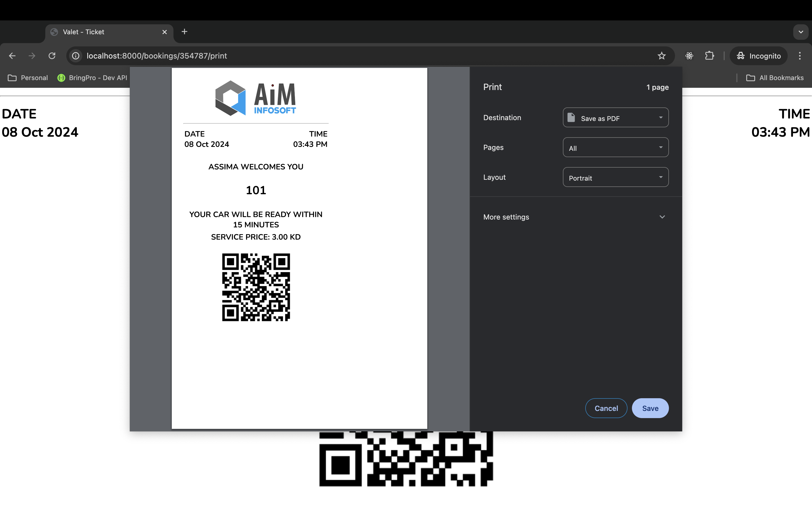Click the browser forward arrow
Screen dimensions: 812x528
coord(32,56)
